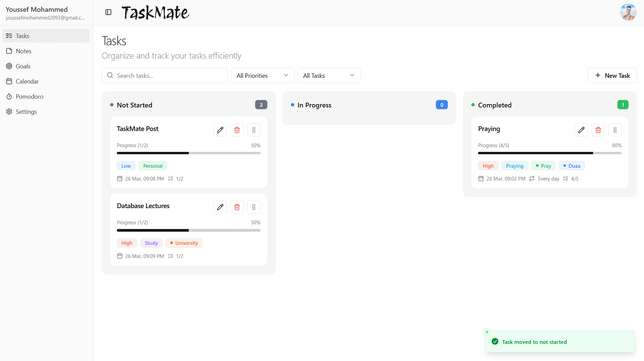Open the All Tasks filter dropdown
This screenshot has width=644, height=361.
(x=329, y=75)
